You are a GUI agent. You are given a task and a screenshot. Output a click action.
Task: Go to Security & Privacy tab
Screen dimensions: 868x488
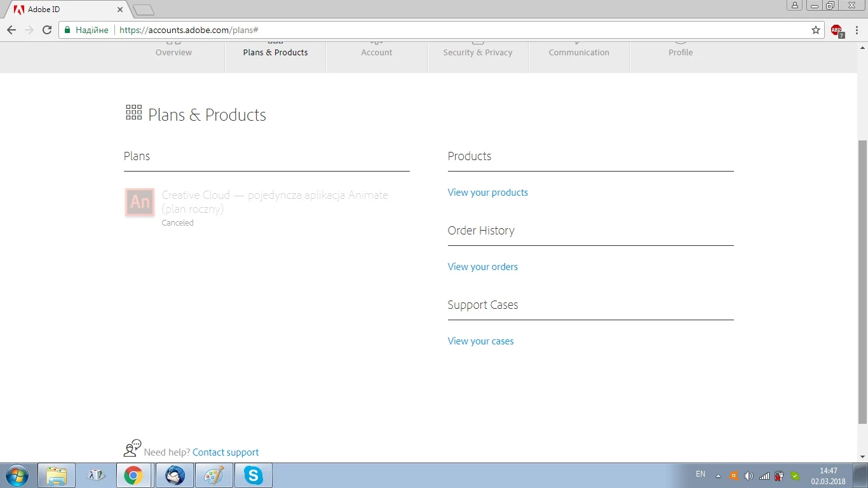point(478,52)
